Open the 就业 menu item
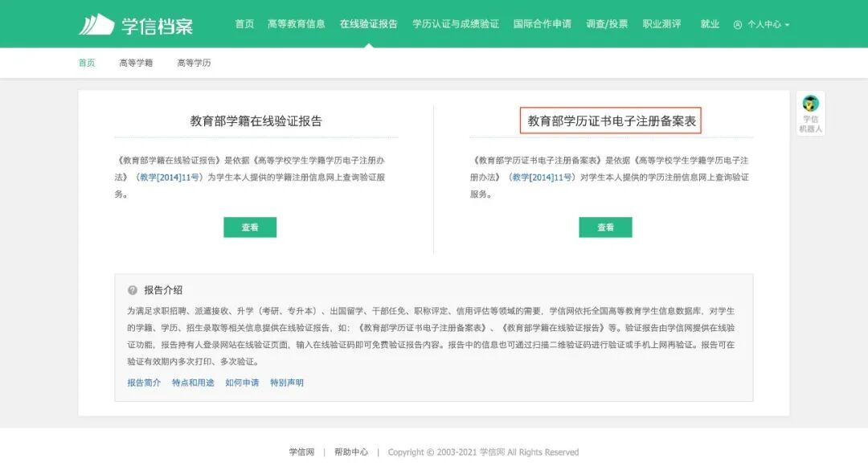Image resolution: width=868 pixels, height=475 pixels. pyautogui.click(x=710, y=24)
